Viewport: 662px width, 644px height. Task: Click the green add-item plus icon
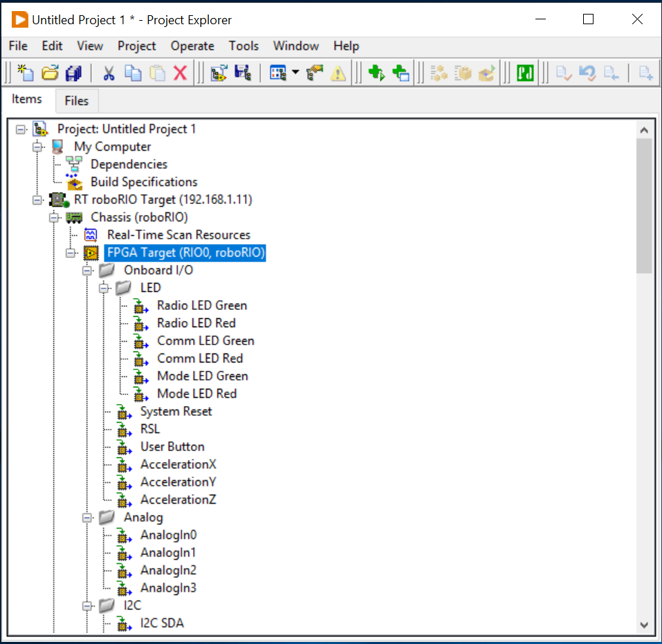click(x=377, y=73)
